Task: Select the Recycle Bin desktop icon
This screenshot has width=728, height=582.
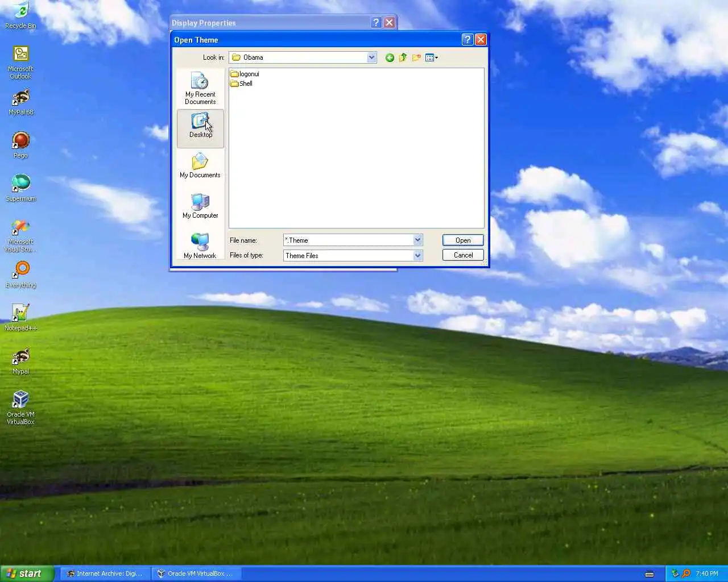Action: [20, 15]
